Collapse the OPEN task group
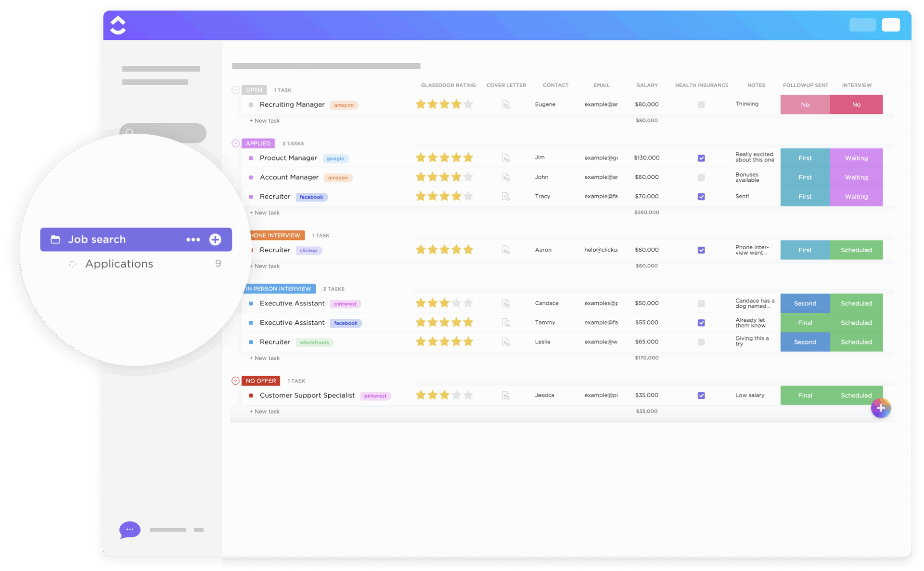Viewport: 924px width, 571px height. point(235,89)
